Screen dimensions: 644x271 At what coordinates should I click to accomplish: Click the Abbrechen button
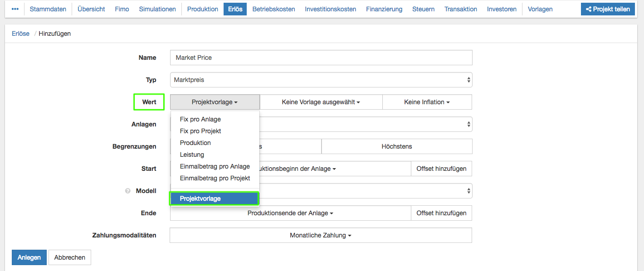click(69, 257)
